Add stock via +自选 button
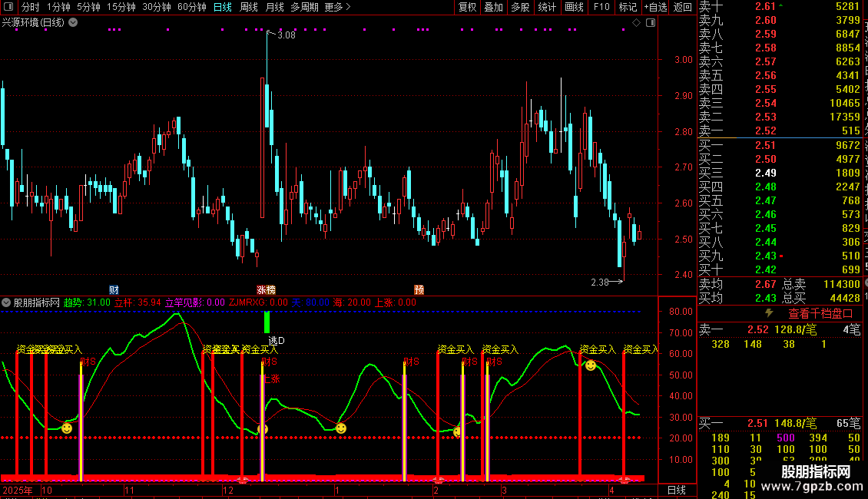Screen dimensions: 868x499 (x=655, y=7)
